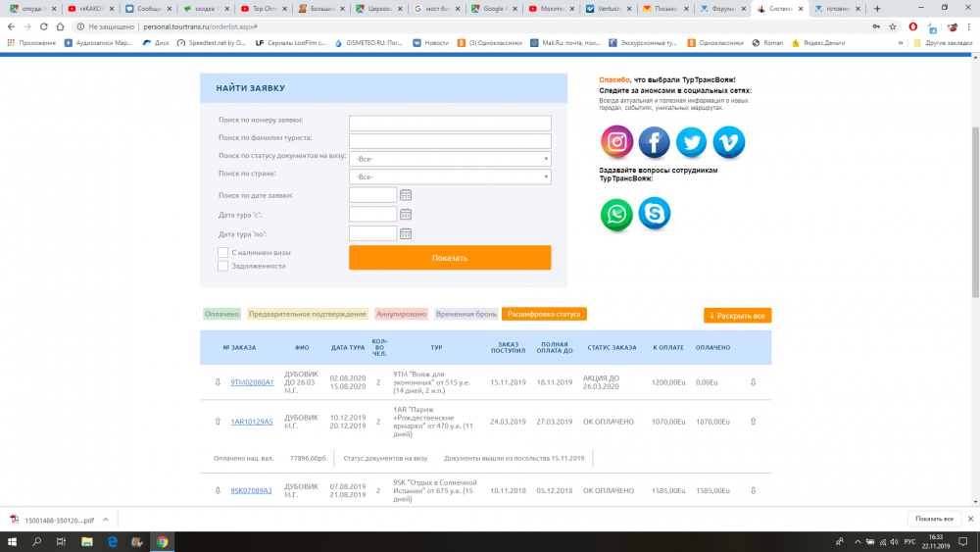Collapse order 1AR10129A5 details arrow
The image size is (980, 552).
tap(218, 422)
